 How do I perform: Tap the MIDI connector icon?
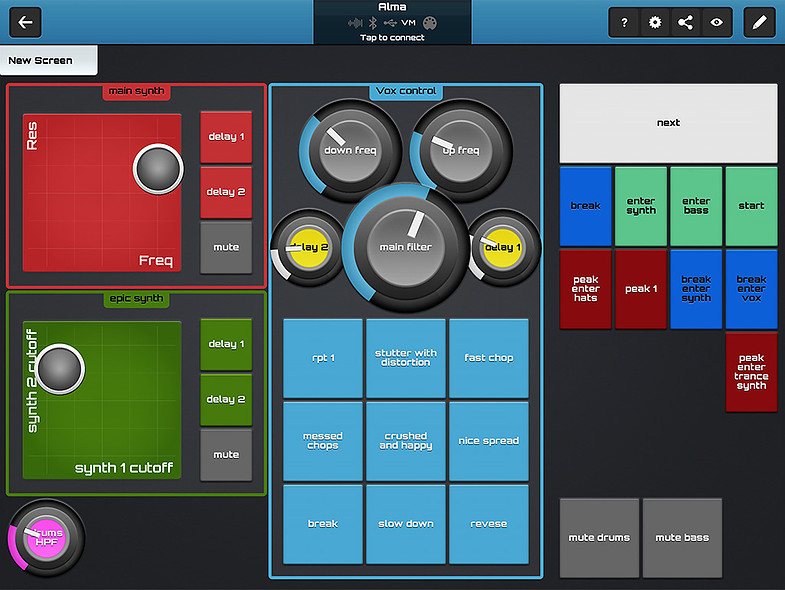click(430, 23)
